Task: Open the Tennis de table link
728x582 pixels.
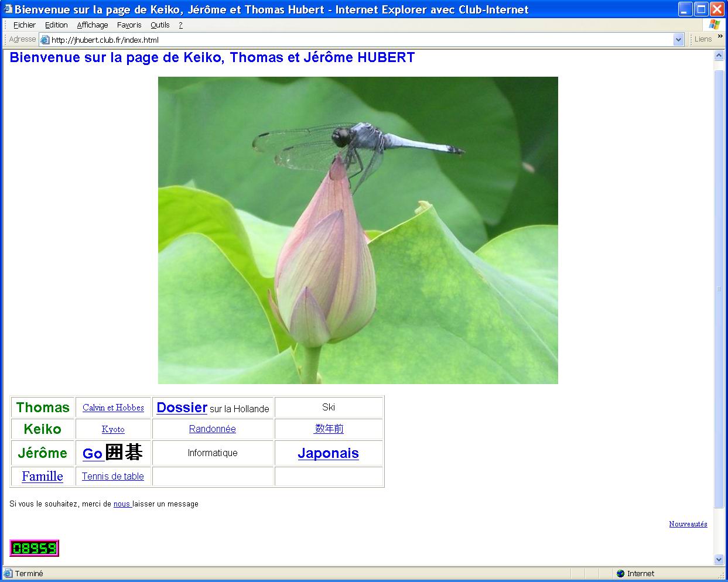Action: click(112, 477)
